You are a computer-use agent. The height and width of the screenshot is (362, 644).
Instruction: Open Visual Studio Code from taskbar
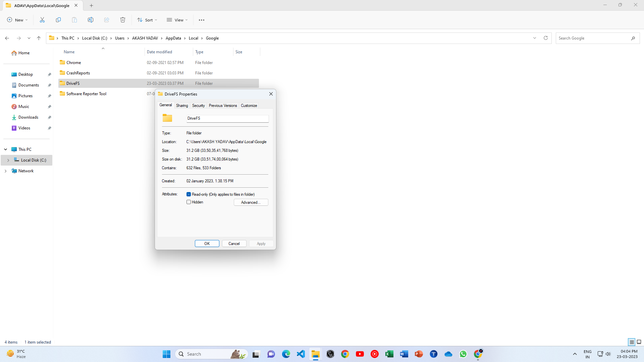pos(301,354)
